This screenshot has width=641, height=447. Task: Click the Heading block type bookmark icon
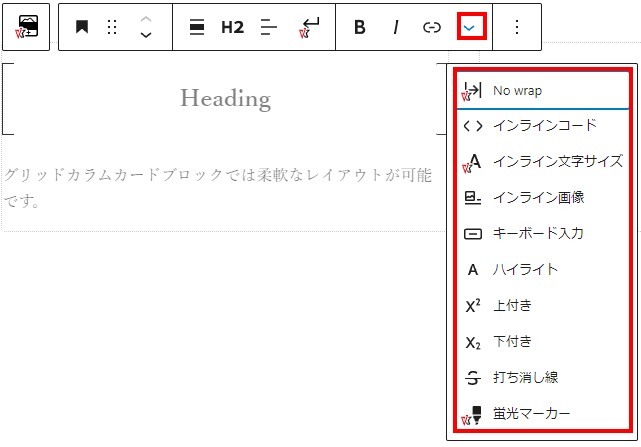pos(82,27)
